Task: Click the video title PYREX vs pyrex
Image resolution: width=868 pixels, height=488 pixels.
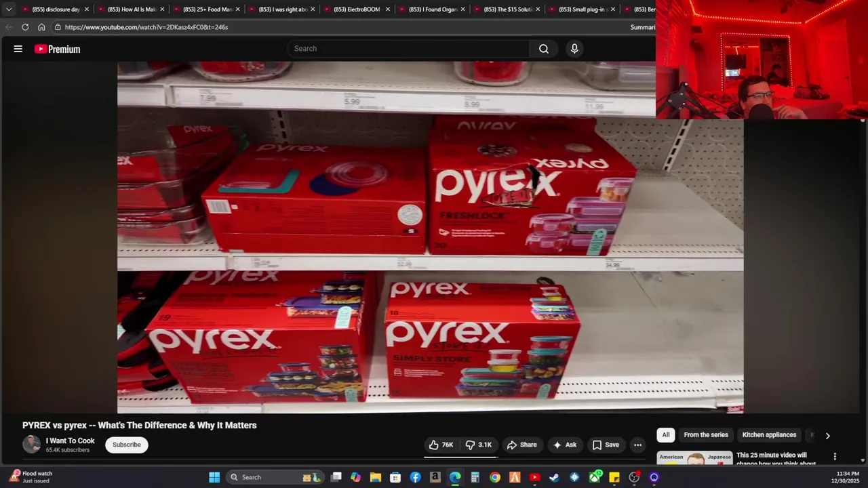Action: click(x=140, y=425)
